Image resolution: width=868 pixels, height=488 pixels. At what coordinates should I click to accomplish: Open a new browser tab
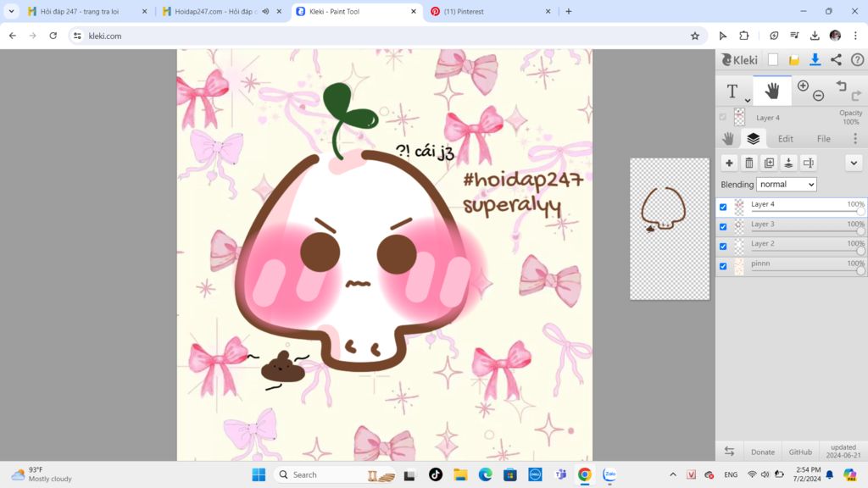(x=569, y=11)
